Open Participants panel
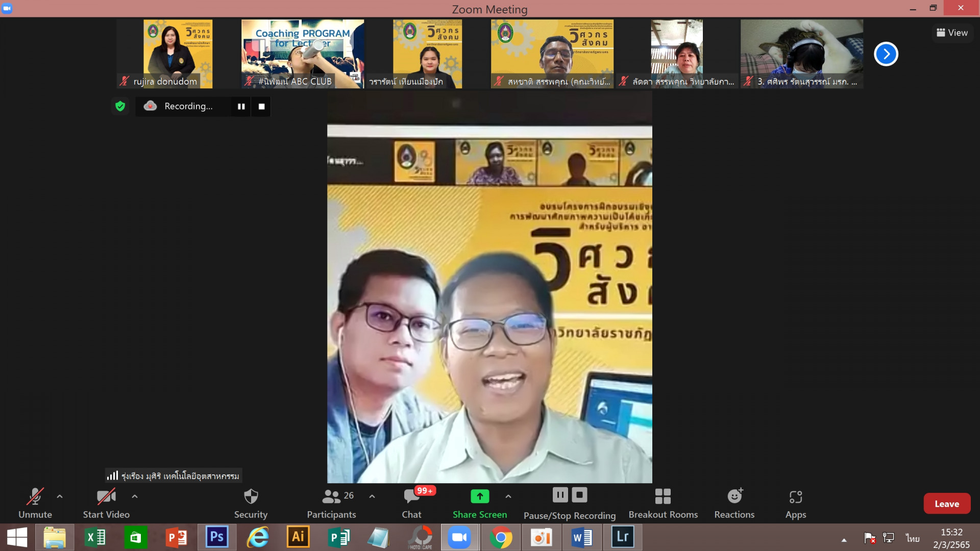The width and height of the screenshot is (980, 551). click(332, 503)
